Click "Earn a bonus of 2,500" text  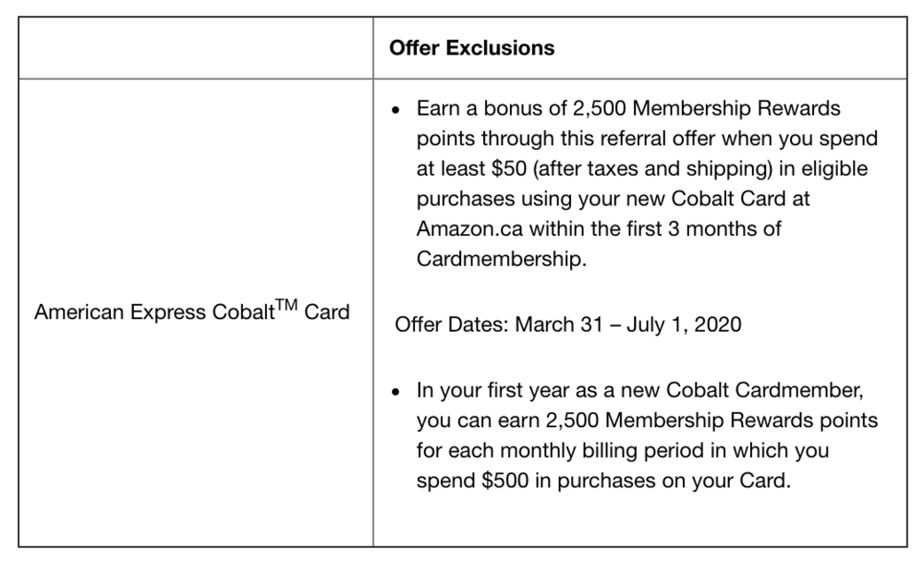tap(523, 109)
